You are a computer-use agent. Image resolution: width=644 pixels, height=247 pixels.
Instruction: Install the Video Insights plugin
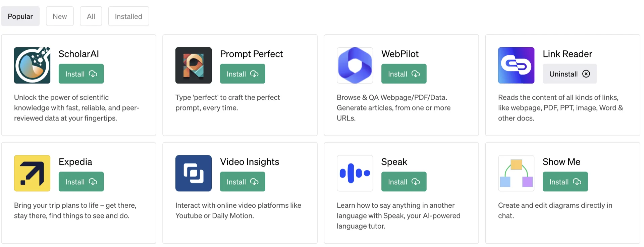pos(243,182)
